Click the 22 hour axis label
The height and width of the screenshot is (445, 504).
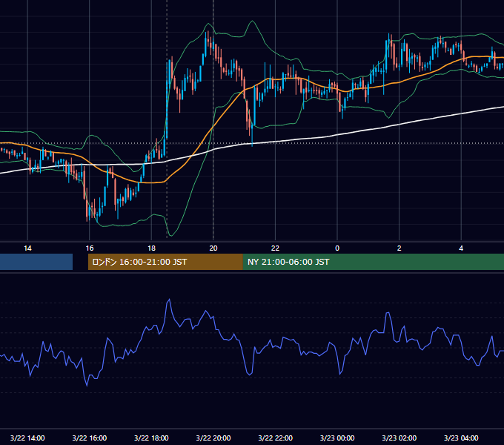275,248
